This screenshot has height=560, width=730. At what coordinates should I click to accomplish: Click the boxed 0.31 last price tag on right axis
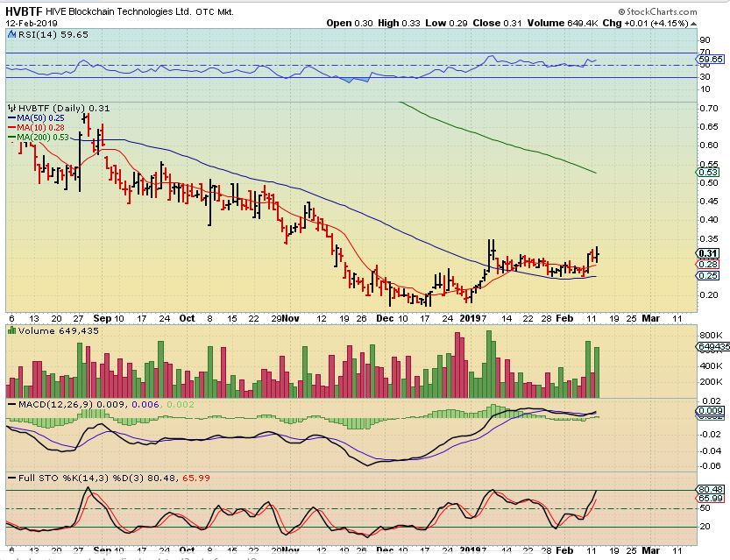(x=708, y=253)
